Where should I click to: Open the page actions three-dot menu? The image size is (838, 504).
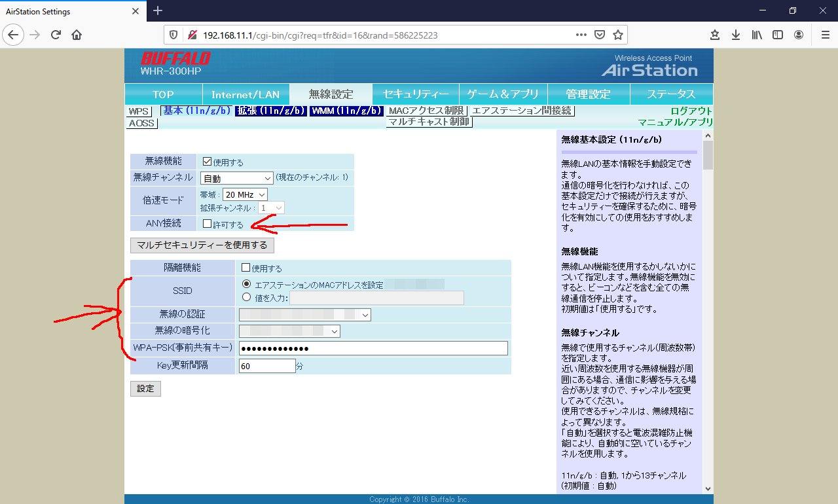pyautogui.click(x=581, y=35)
